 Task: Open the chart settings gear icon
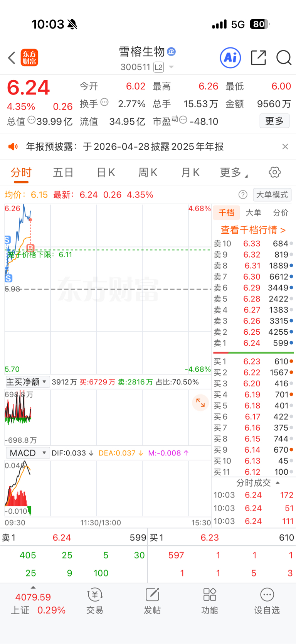click(x=275, y=172)
